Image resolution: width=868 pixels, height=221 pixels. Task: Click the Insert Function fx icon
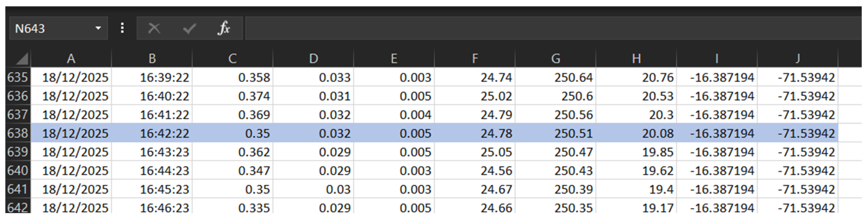[x=224, y=28]
